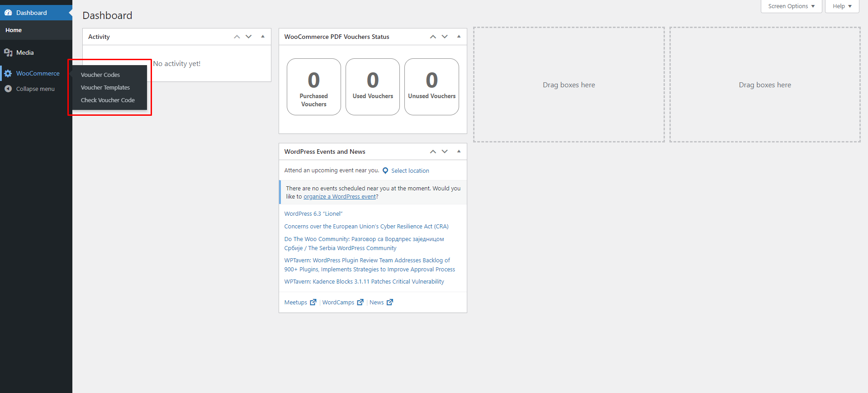The height and width of the screenshot is (393, 868).
Task: Click the Collapse menu arrow icon
Action: click(x=8, y=89)
